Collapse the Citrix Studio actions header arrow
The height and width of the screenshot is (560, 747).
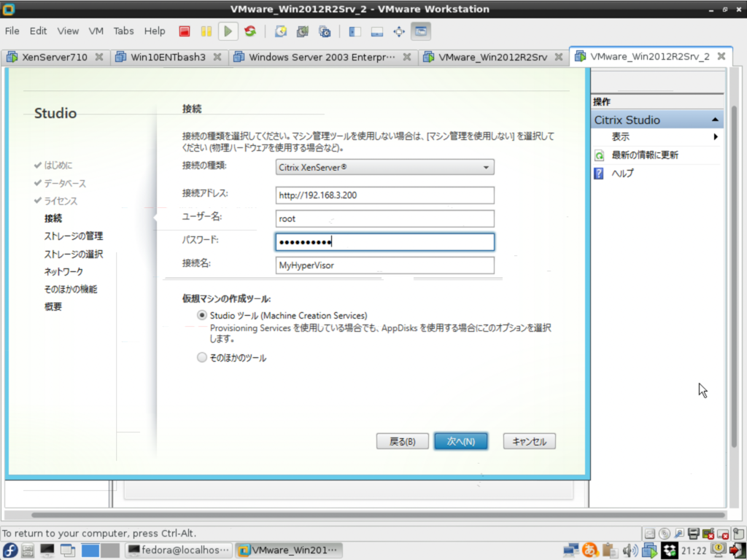(715, 120)
